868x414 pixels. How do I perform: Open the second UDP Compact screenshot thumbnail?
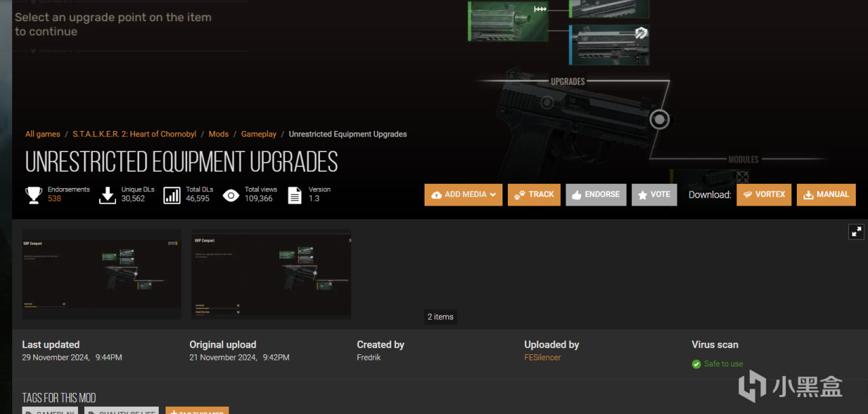coord(271,274)
